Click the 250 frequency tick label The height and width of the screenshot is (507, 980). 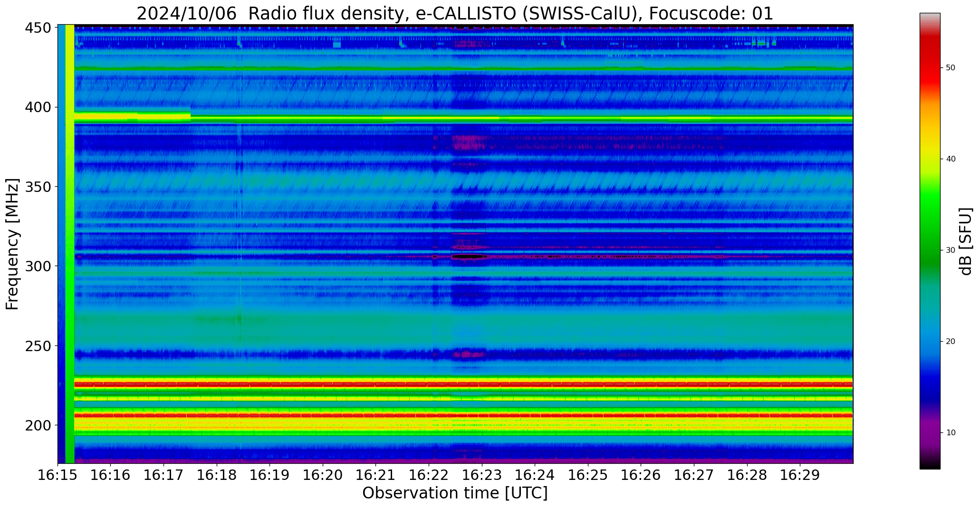point(38,346)
